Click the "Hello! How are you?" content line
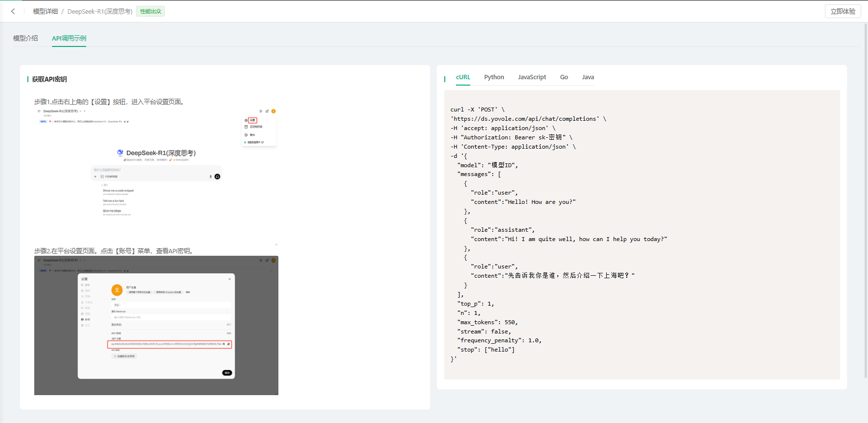Image resolution: width=868 pixels, height=423 pixels. pos(523,202)
